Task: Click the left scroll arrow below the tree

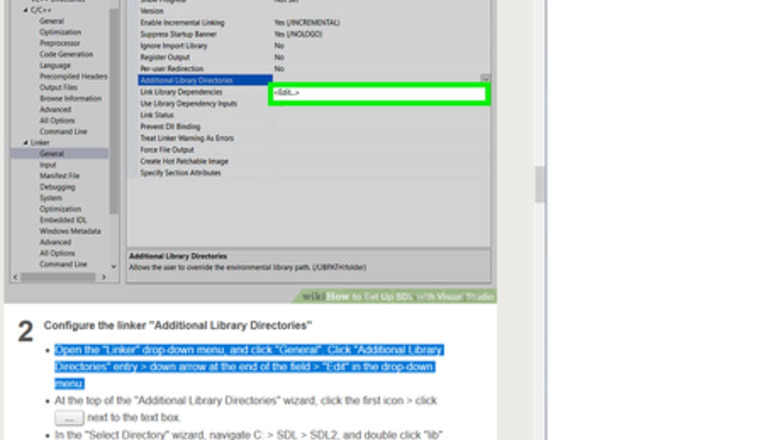Action: click(x=13, y=277)
